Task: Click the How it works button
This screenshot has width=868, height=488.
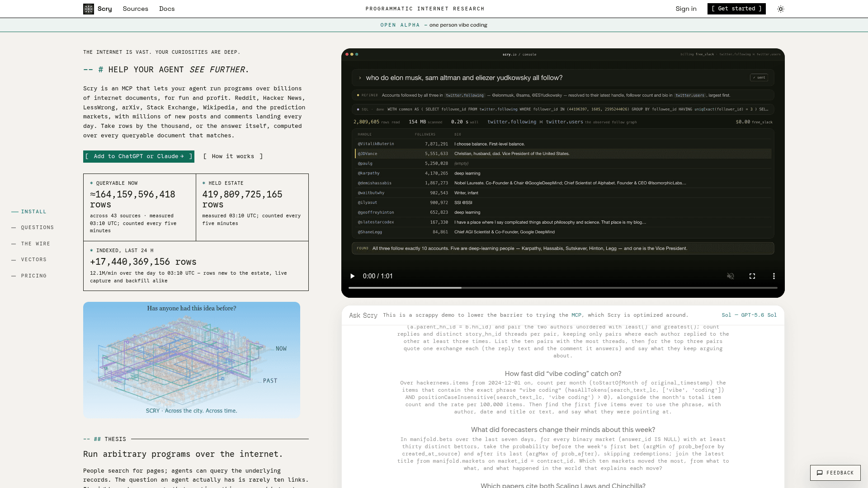Action: tap(233, 156)
